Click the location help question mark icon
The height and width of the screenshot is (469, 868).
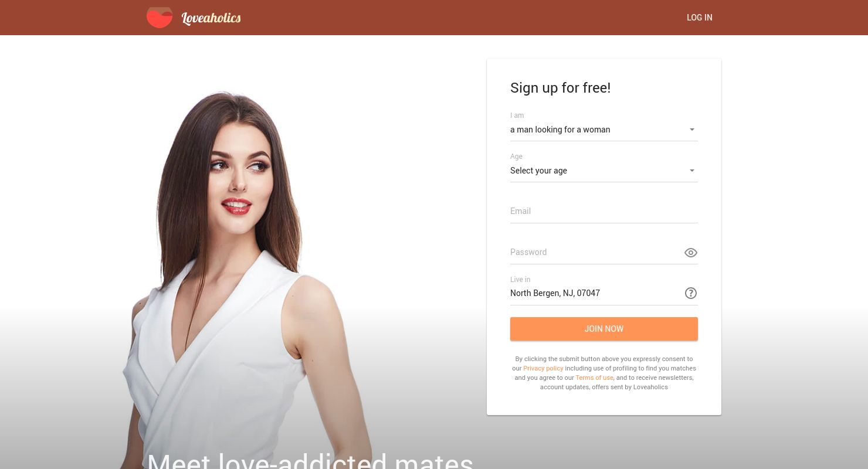(x=691, y=293)
